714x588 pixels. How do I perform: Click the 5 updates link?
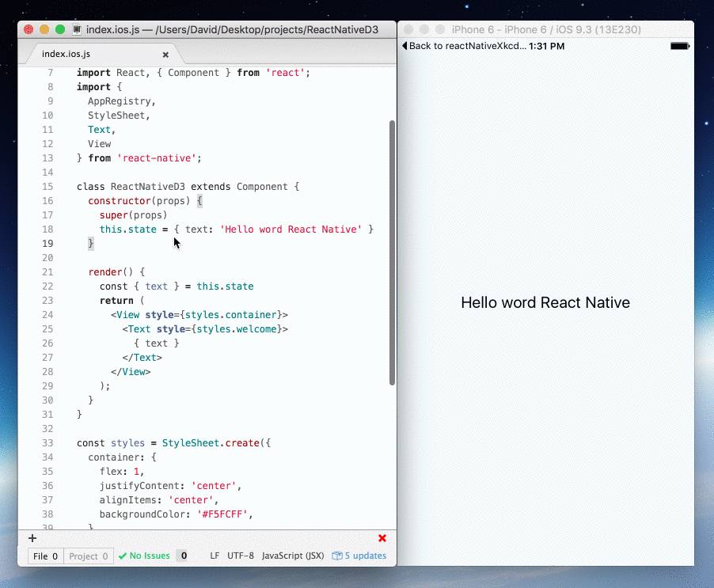click(363, 556)
